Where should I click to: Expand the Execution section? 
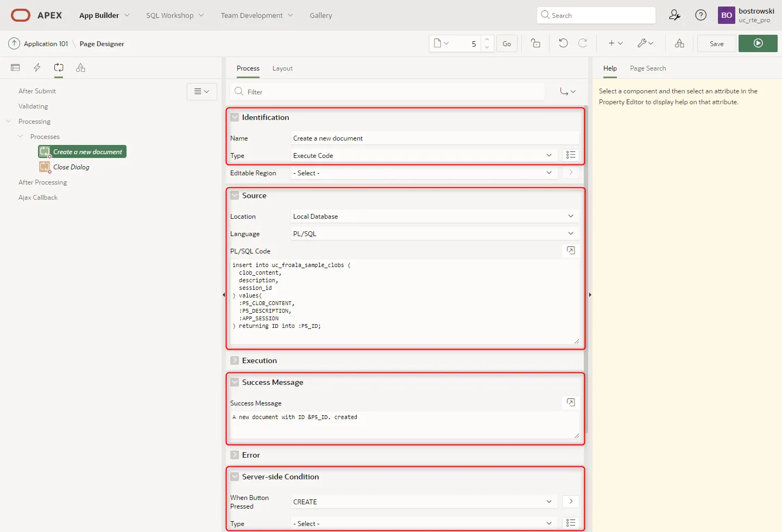click(x=235, y=360)
